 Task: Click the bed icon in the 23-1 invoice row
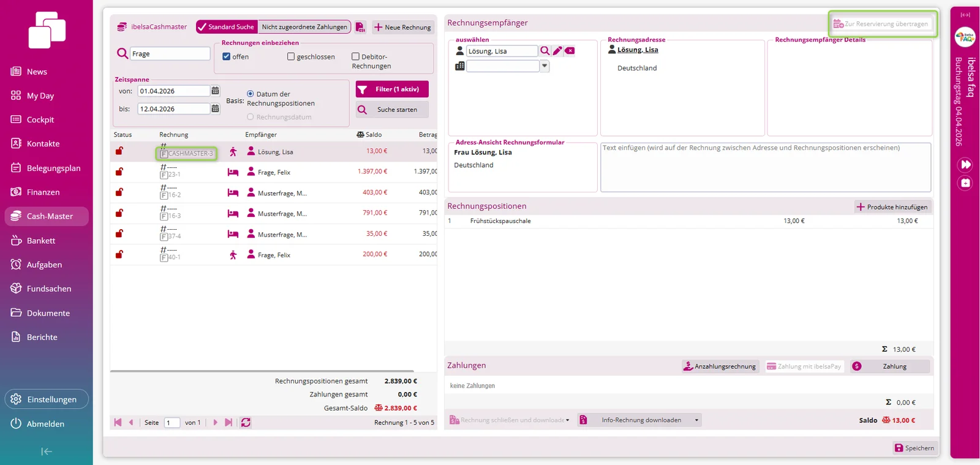[233, 172]
